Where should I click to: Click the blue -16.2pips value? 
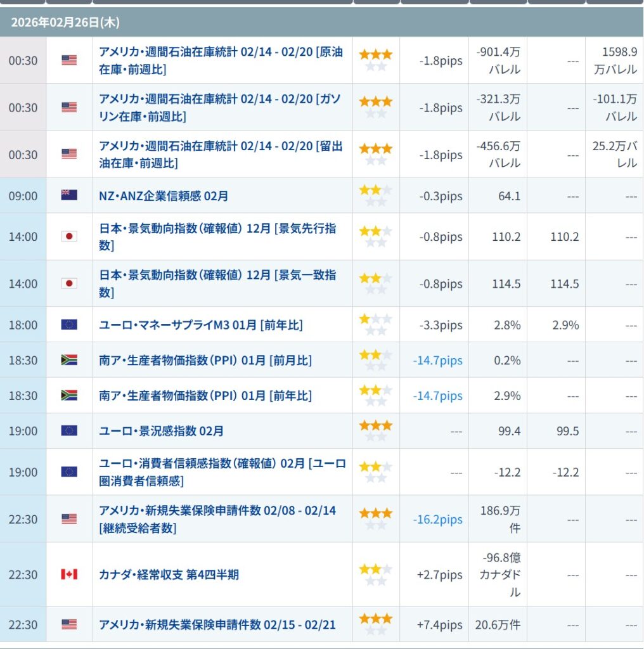[x=437, y=519]
